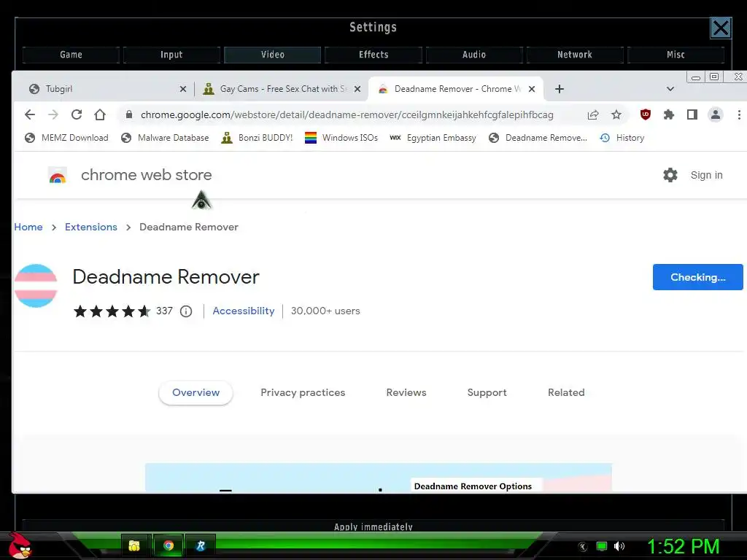Viewport: 747px width, 560px height.
Task: Open the uBlock Origin extension icon
Action: pos(646,114)
